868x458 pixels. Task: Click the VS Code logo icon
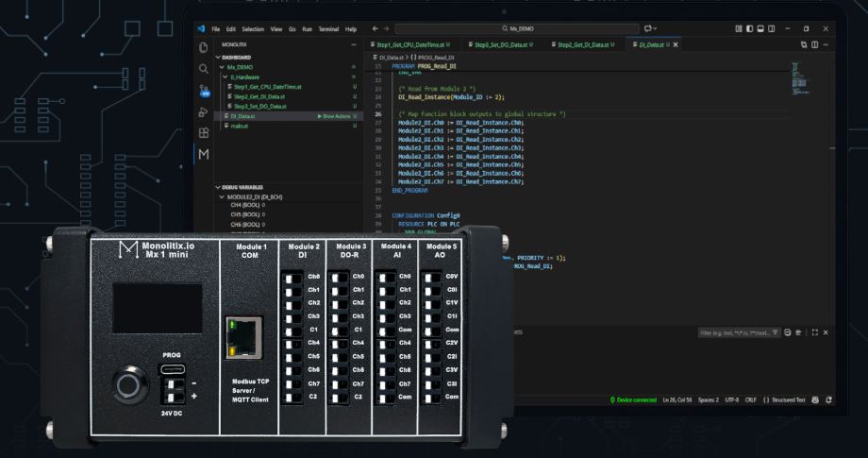click(x=201, y=28)
